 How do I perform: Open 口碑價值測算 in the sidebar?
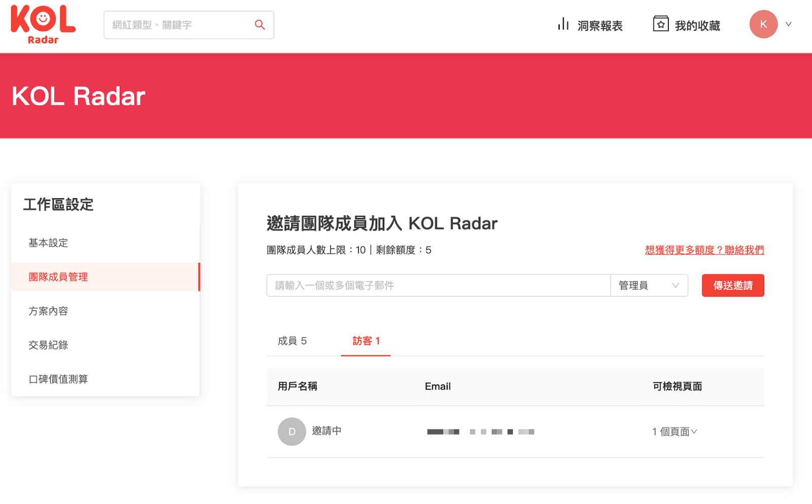[106, 379]
